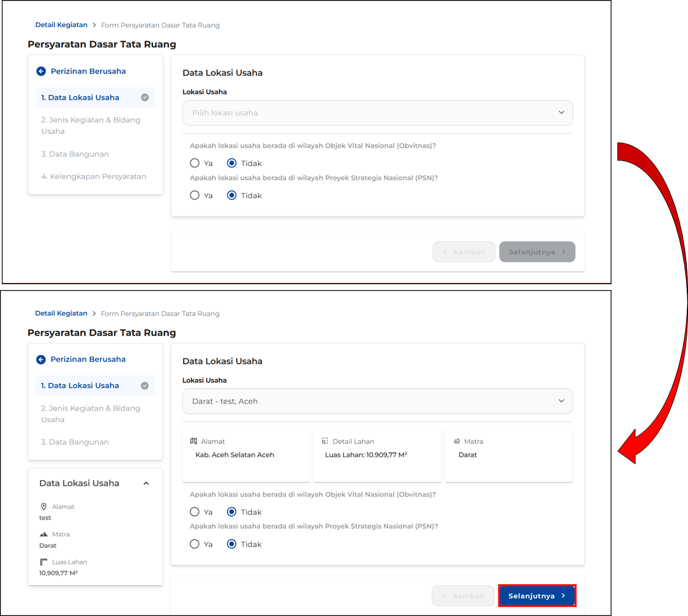Viewport: 688px width, 616px height.
Task: Click the Kembali button in the lower form
Action: (463, 596)
